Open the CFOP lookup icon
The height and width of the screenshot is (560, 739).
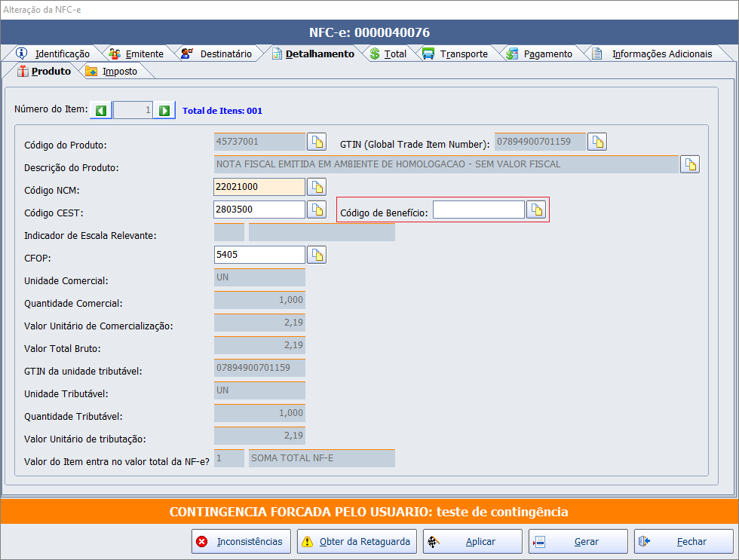pyautogui.click(x=317, y=255)
